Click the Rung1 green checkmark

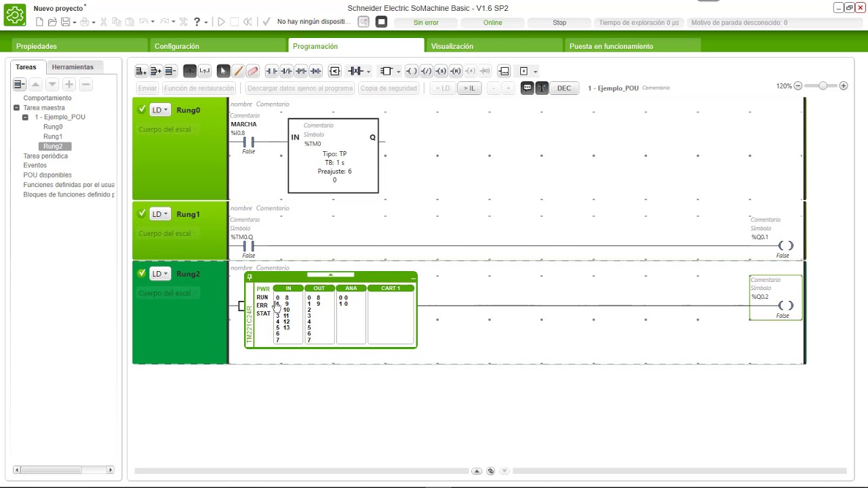[x=142, y=213]
